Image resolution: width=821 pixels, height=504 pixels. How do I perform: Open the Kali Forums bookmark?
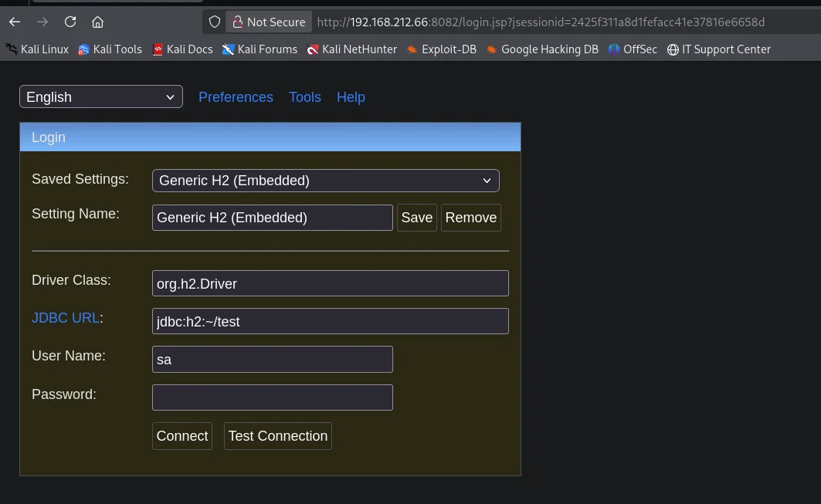pyautogui.click(x=260, y=49)
